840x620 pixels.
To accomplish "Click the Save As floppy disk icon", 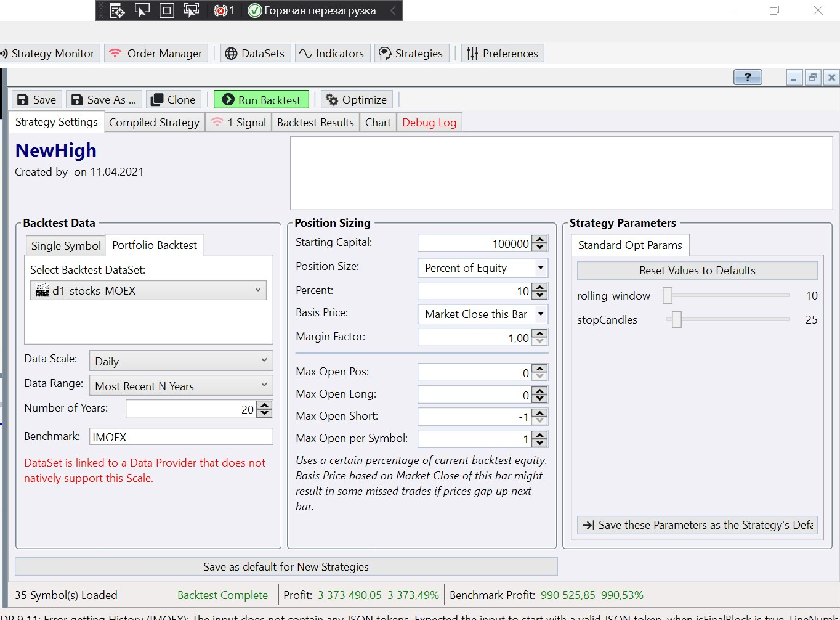I will coord(77,100).
